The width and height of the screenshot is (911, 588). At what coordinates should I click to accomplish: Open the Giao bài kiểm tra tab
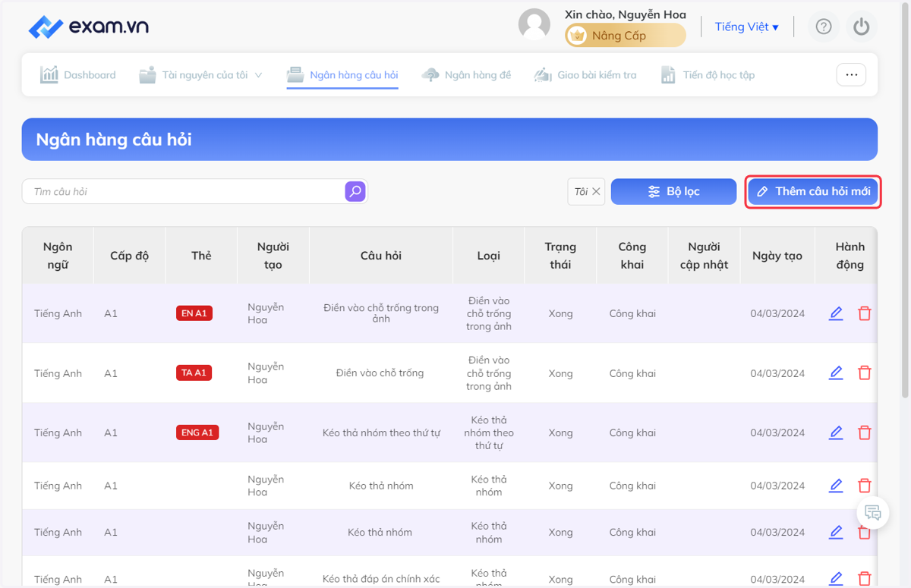click(585, 75)
